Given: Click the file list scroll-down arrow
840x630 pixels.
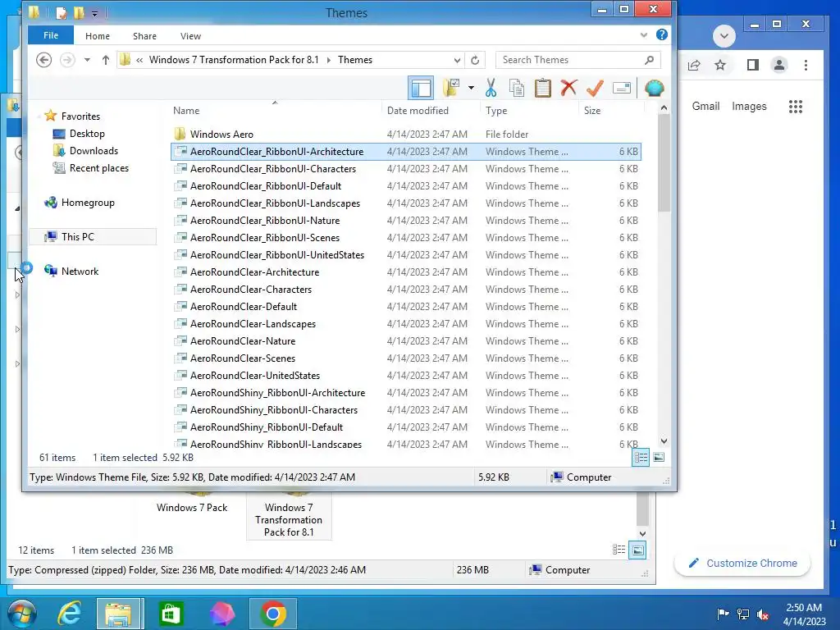Looking at the screenshot, I should (x=664, y=441).
